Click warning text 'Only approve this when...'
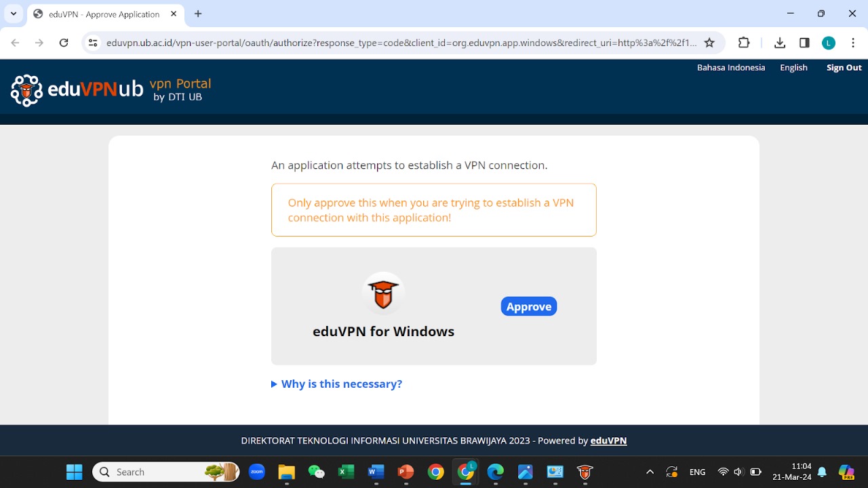The width and height of the screenshot is (868, 488). coord(431,210)
